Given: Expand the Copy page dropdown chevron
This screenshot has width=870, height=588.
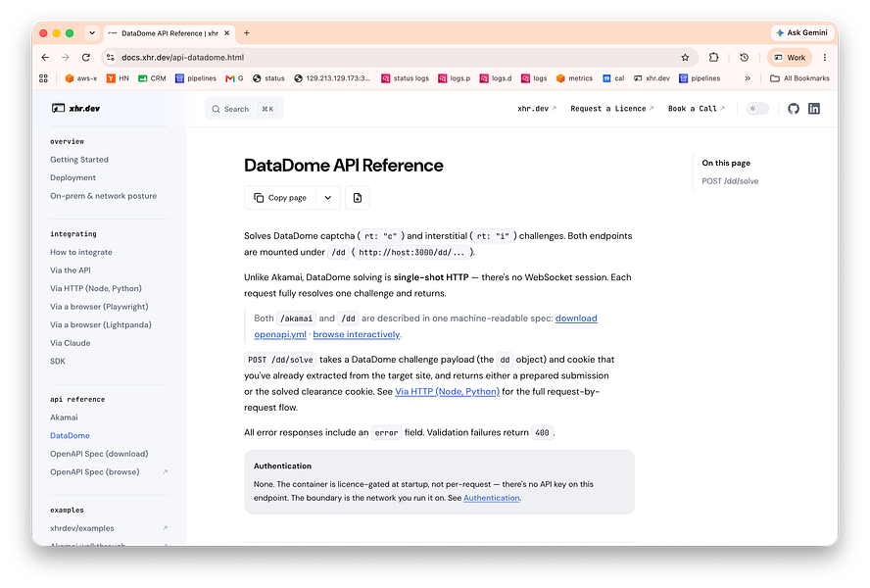Looking at the screenshot, I should tap(328, 198).
